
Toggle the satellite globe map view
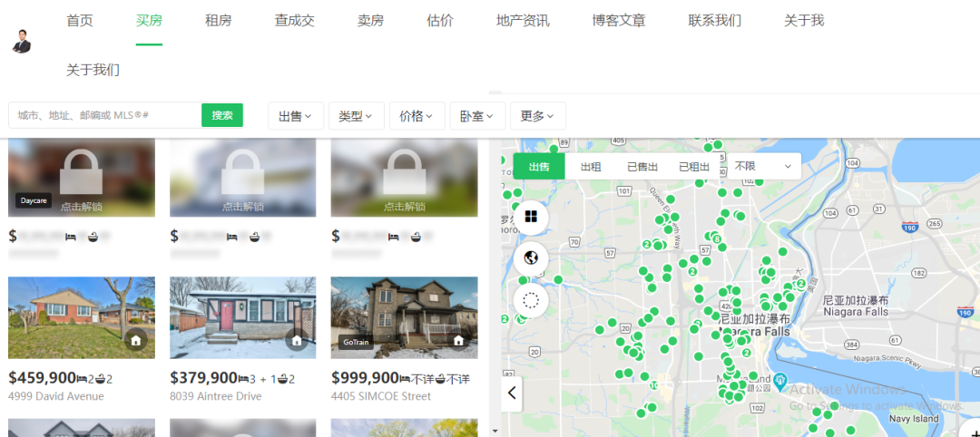coord(531,257)
